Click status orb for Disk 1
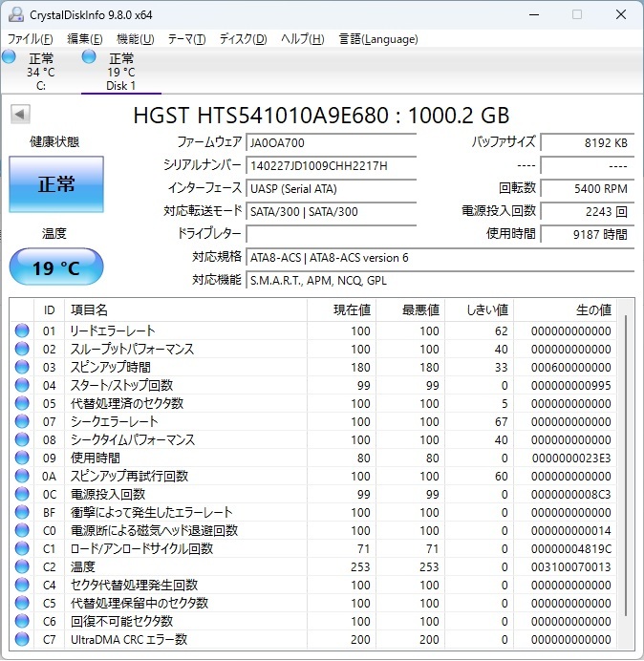This screenshot has width=644, height=661. point(89,56)
